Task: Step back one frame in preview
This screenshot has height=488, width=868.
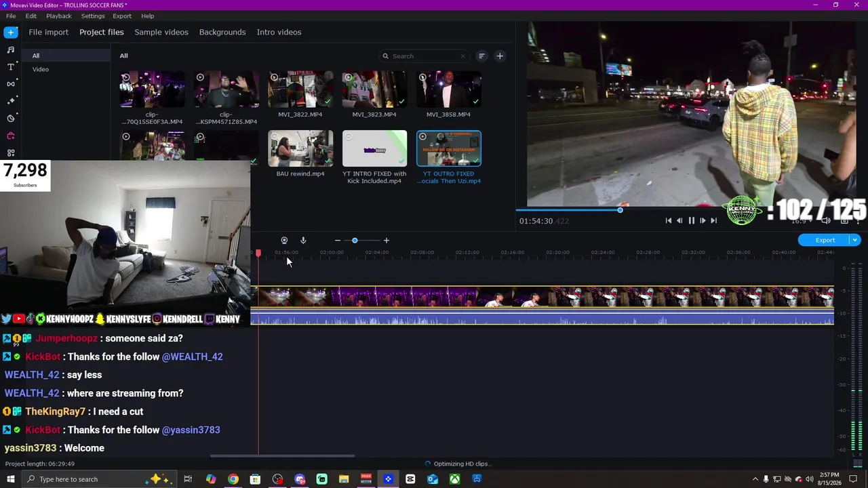Action: pyautogui.click(x=679, y=220)
